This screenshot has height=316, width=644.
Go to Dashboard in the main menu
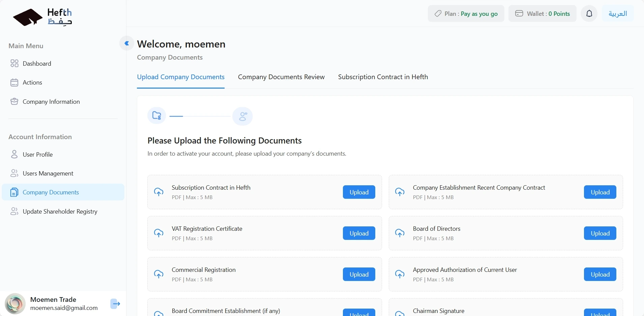coord(37,64)
